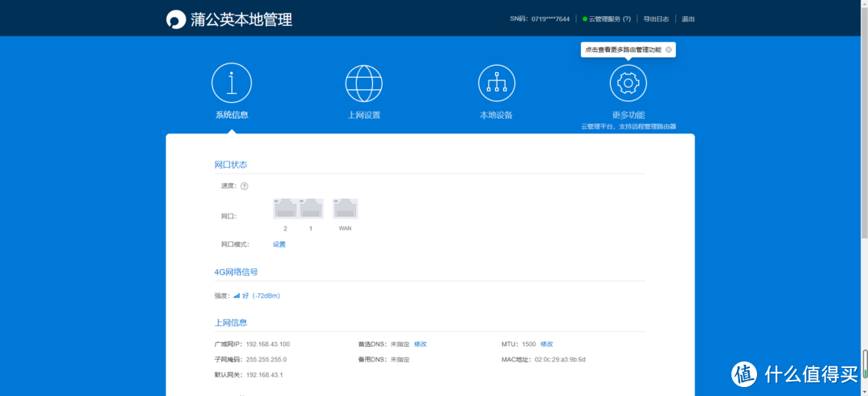Click the 蒲公英 logo icon in header
Viewport: 868px width, 396px height.
pyautogui.click(x=176, y=19)
